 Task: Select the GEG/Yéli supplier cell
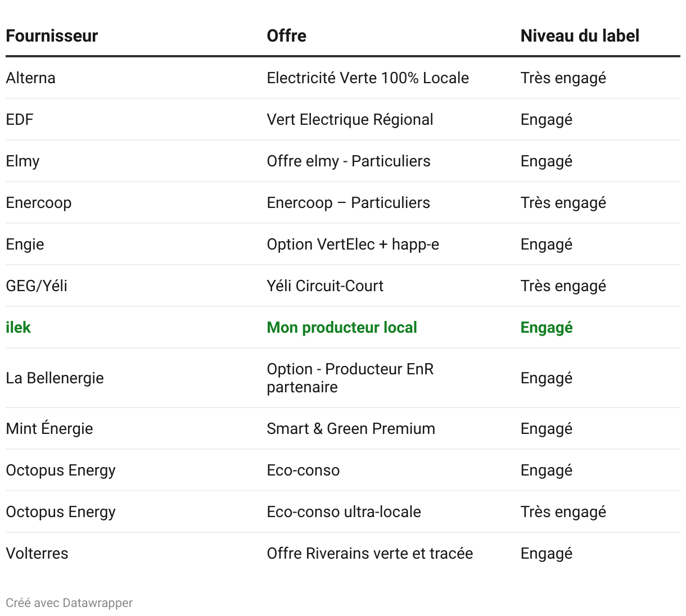pyautogui.click(x=37, y=286)
